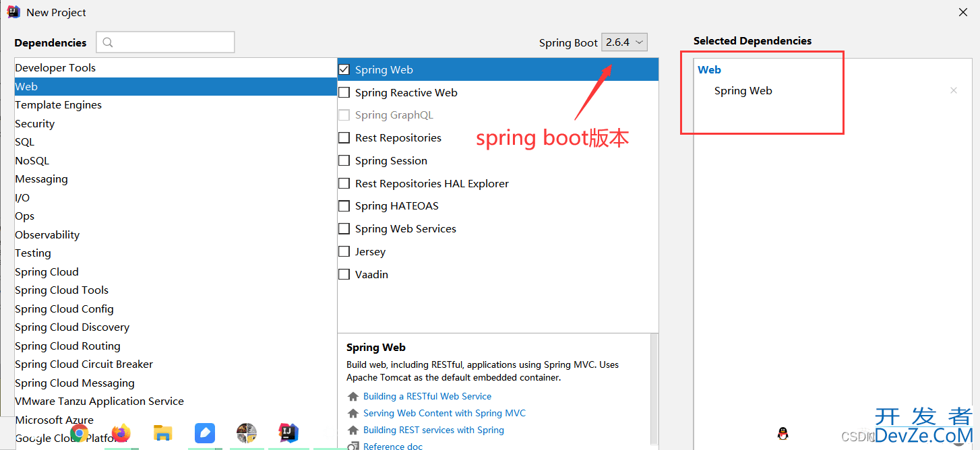
Task: Select the SQL category
Action: click(175, 141)
